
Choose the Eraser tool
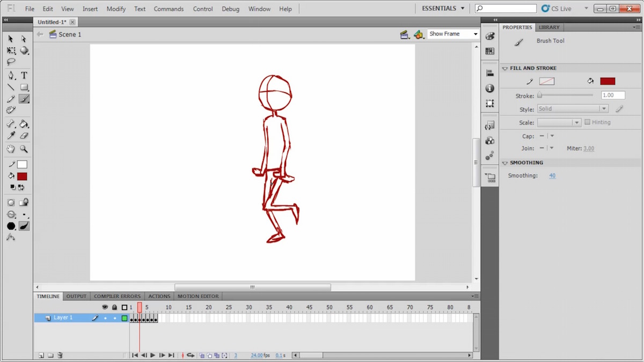24,136
